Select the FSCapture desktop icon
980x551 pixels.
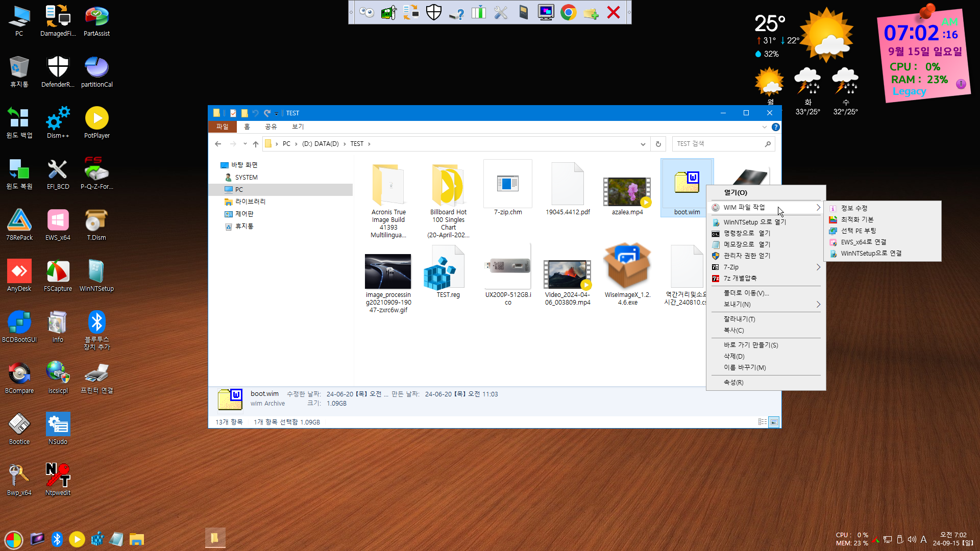pos(58,276)
